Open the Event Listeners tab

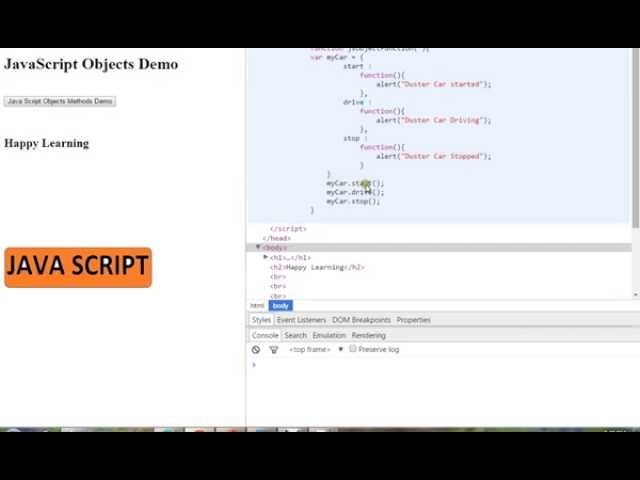point(301,320)
